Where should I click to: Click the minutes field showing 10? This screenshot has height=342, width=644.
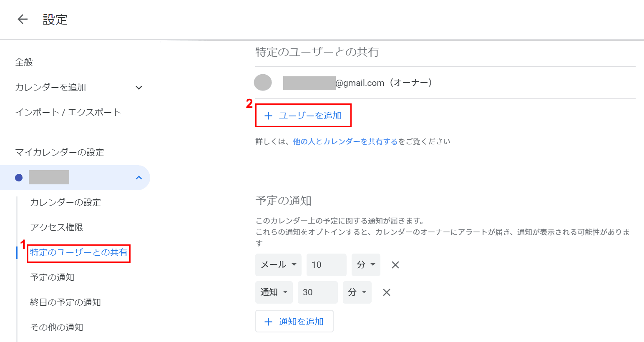[x=327, y=265]
